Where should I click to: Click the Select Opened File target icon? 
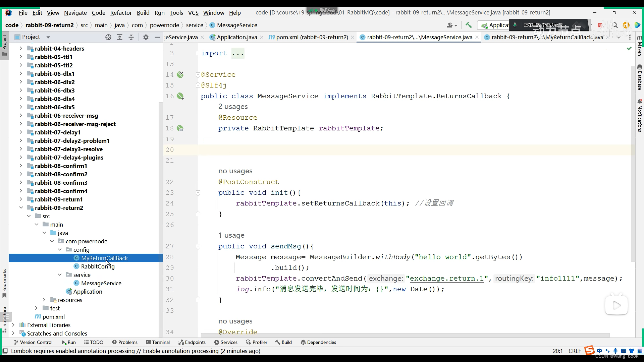click(108, 37)
